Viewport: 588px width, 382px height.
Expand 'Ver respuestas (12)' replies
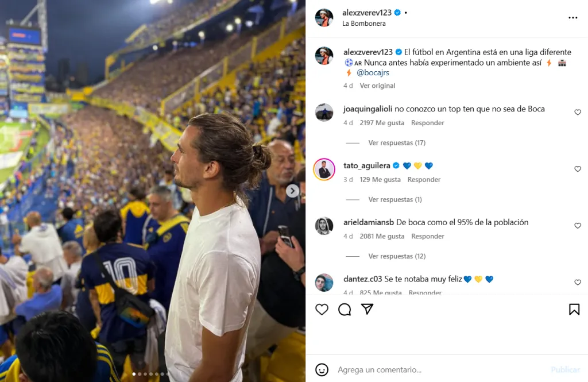tap(397, 256)
